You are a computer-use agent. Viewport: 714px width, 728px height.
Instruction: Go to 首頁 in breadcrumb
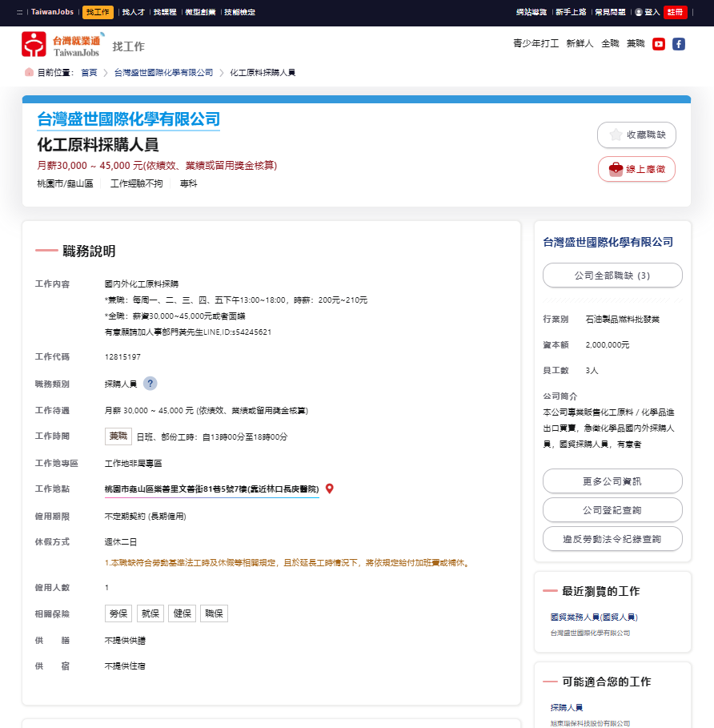89,72
